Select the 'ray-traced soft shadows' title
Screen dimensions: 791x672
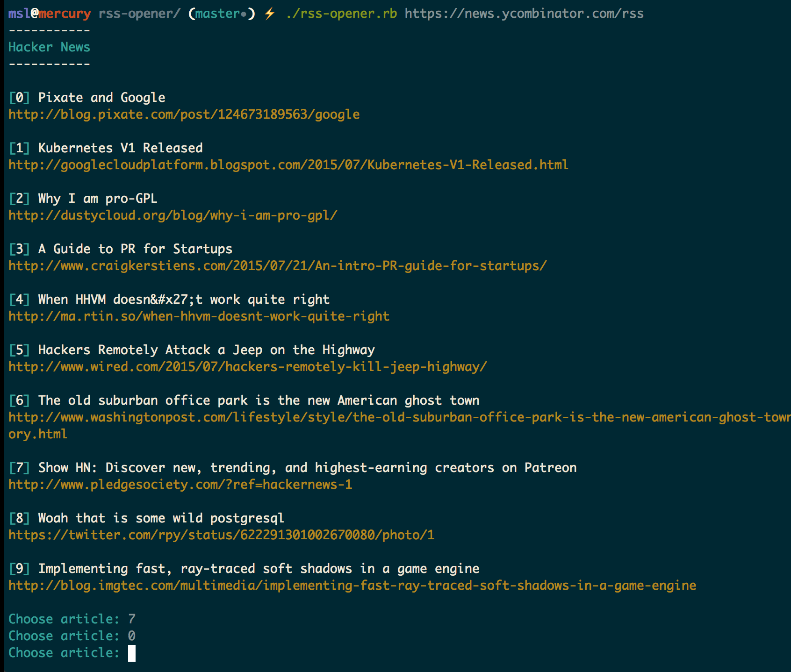click(259, 569)
